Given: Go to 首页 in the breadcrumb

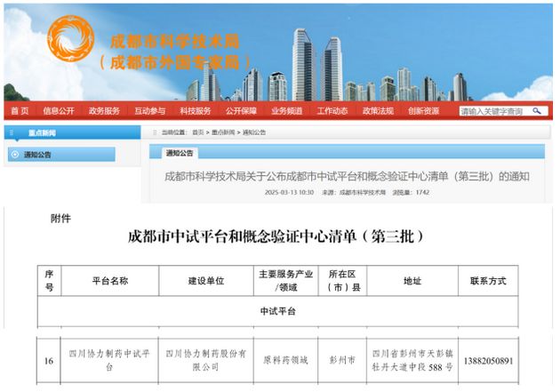Looking at the screenshot, I should point(198,132).
